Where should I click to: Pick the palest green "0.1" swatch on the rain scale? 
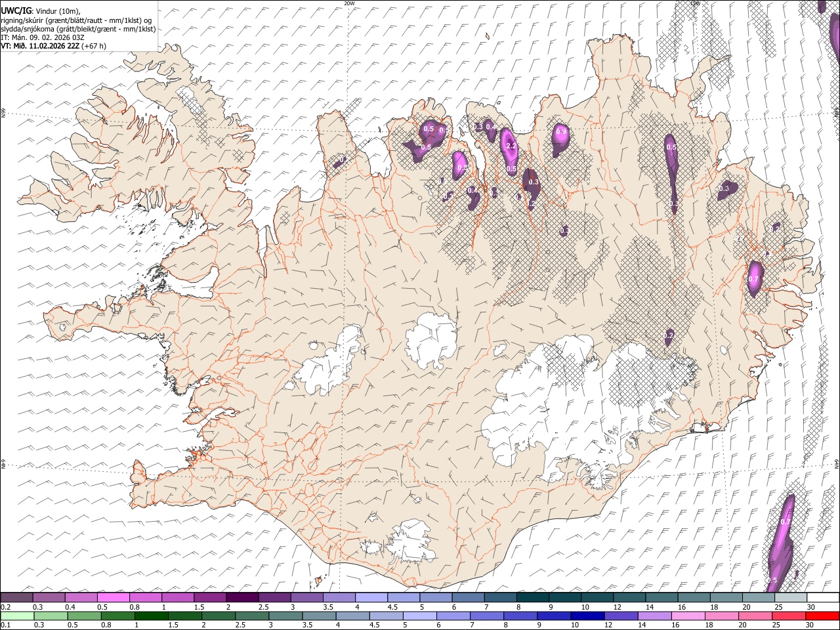click(x=17, y=616)
